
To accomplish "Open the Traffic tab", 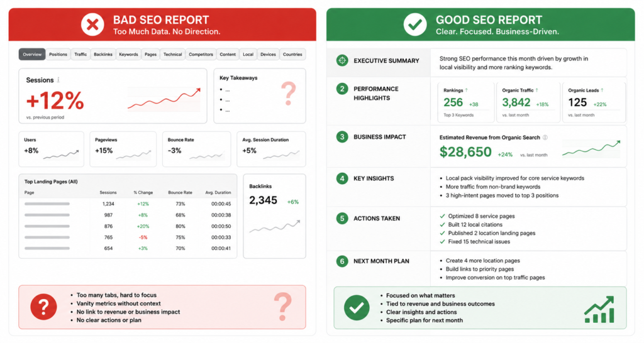I will (80, 54).
